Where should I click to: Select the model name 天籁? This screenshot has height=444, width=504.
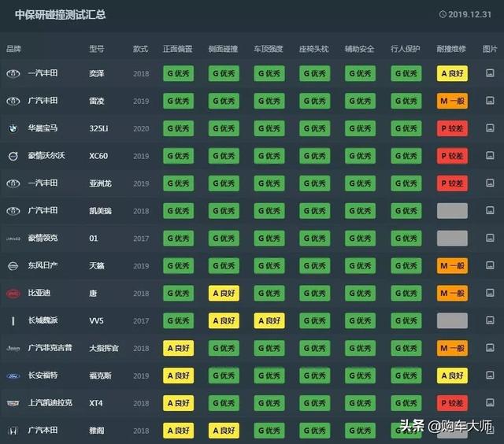click(x=97, y=266)
